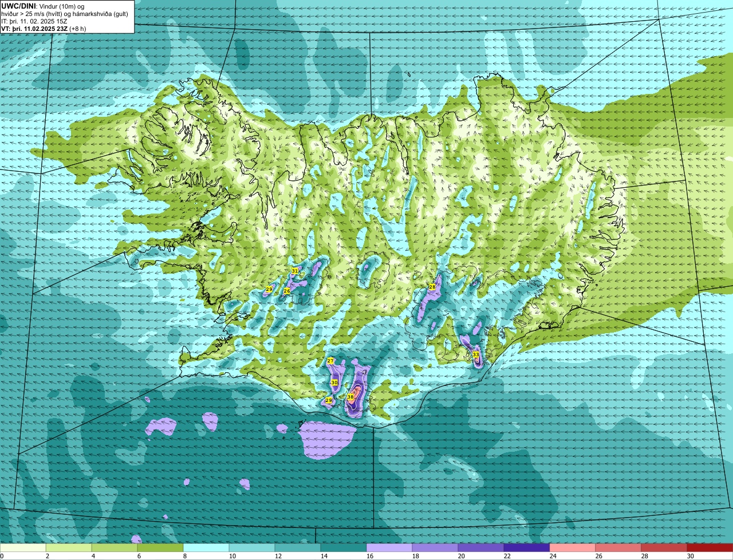733x560 pixels.
Task: Click the legend scale value 8
Action: click(x=184, y=556)
